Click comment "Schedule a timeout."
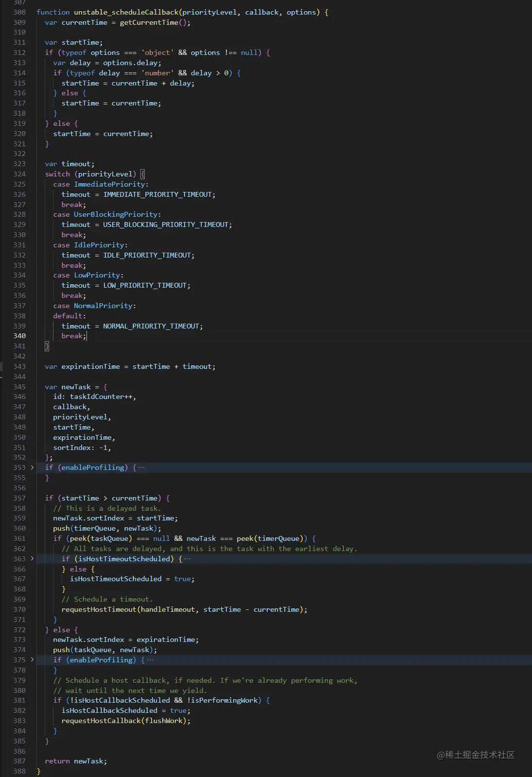The image size is (532, 777). (x=107, y=599)
